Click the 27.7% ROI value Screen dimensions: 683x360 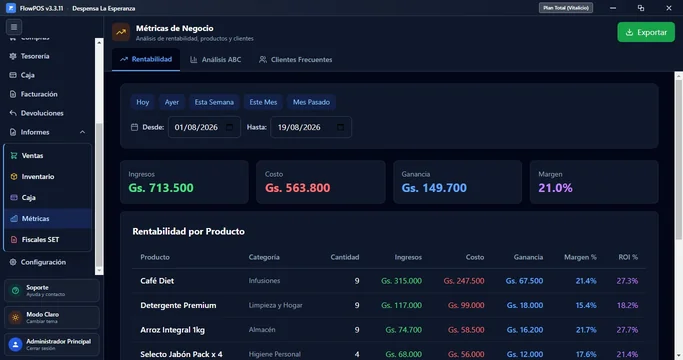click(627, 329)
